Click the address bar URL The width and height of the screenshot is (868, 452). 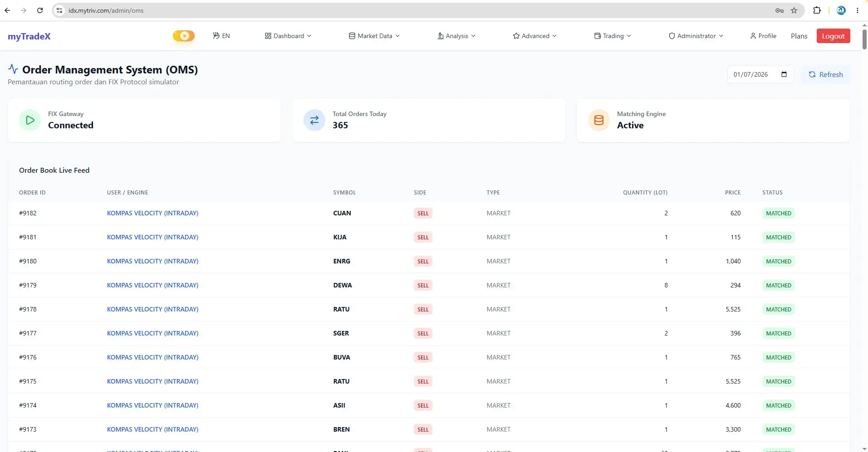106,10
